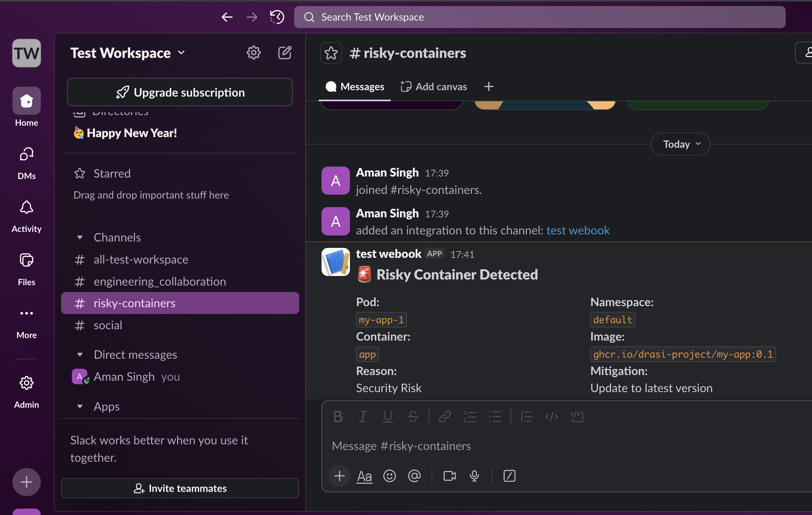Click the history clock icon
812x515 pixels.
[x=277, y=17]
